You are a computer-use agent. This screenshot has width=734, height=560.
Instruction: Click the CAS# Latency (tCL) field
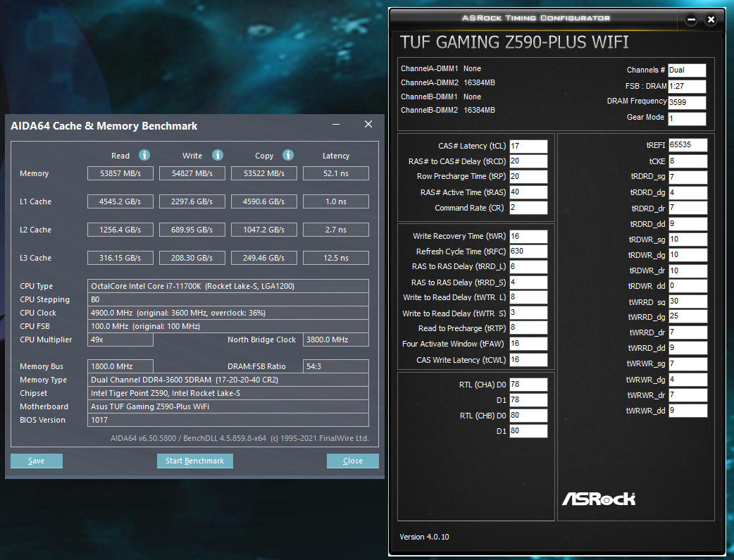pyautogui.click(x=528, y=146)
